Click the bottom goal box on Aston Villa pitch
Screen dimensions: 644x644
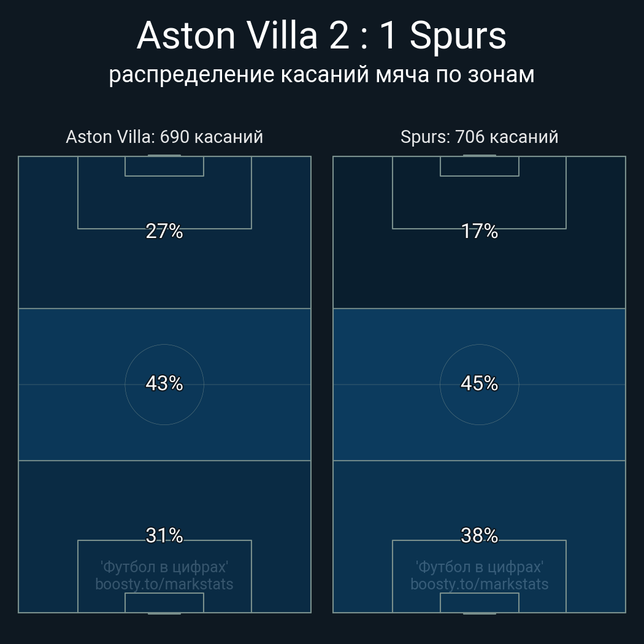[164, 602]
